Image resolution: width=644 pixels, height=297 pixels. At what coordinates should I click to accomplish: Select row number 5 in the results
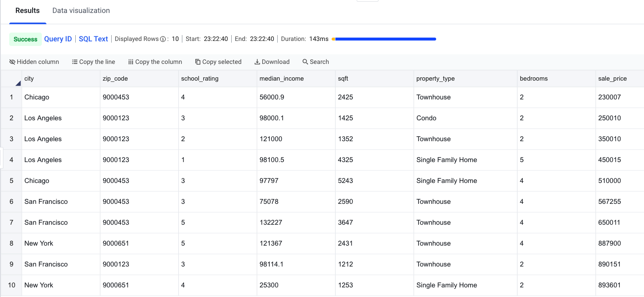click(x=11, y=180)
